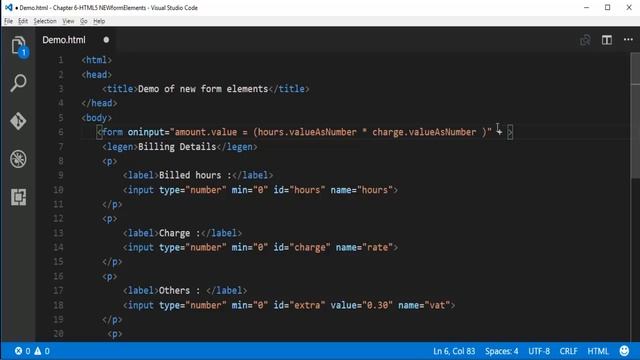
Task: Click the Visual Studio Code logo in title bar
Action: (8, 8)
